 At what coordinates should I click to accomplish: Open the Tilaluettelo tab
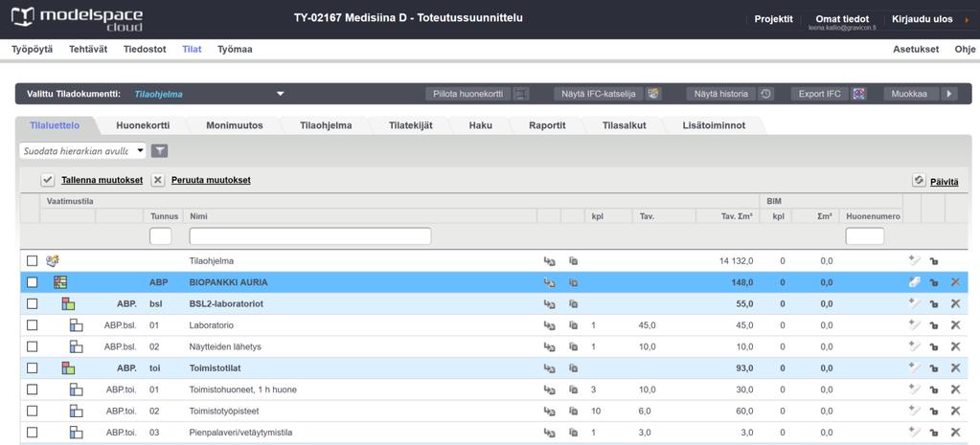click(55, 125)
